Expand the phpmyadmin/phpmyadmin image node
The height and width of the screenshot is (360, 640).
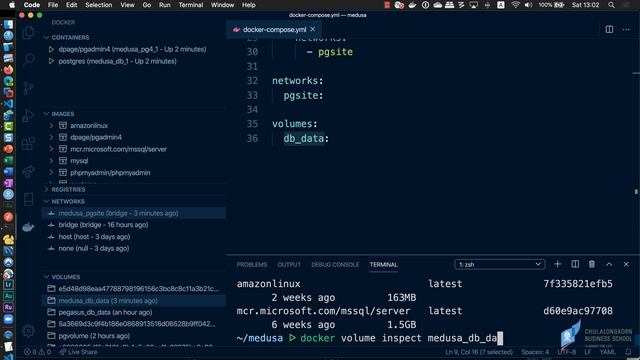[x=51, y=173]
